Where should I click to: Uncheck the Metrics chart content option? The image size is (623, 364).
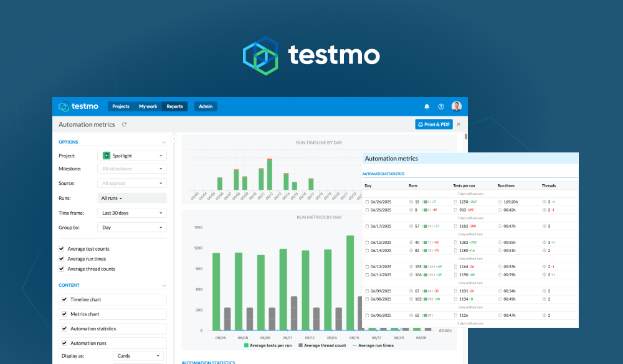(x=64, y=314)
